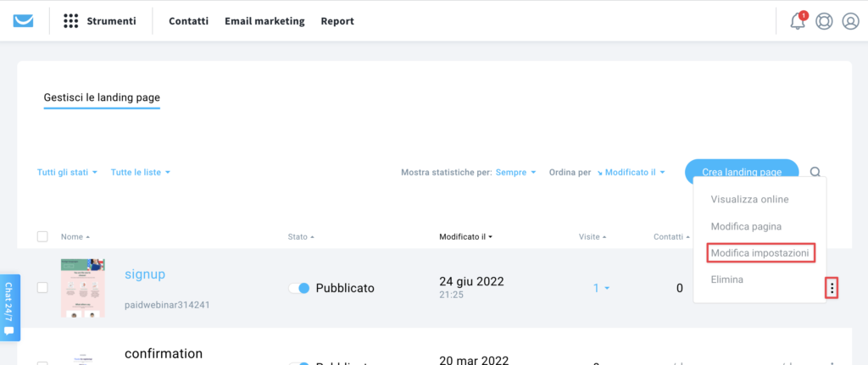Choose Modifica impostazioni from the menu
Image resolution: width=868 pixels, height=365 pixels.
pyautogui.click(x=760, y=252)
